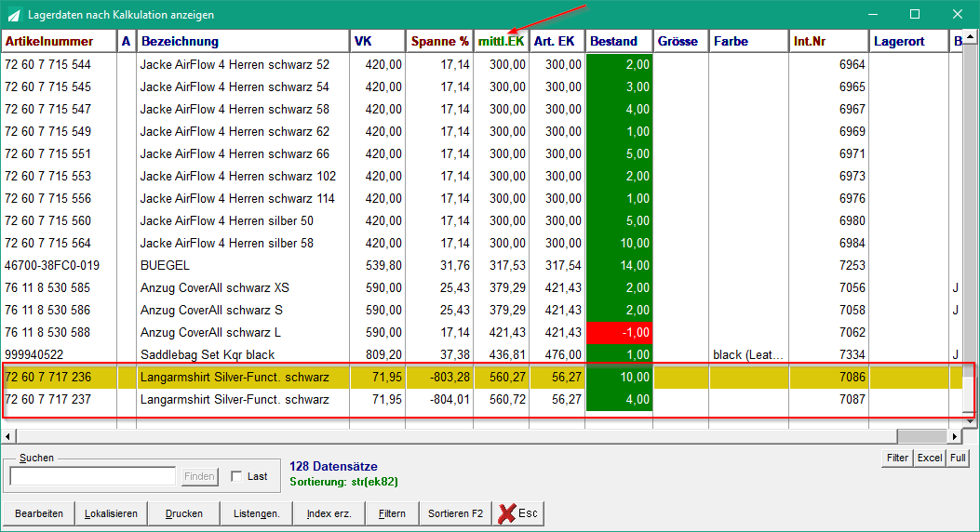Screen dimensions: 980x532
Task: Click the Suchen search input field
Action: click(x=92, y=476)
